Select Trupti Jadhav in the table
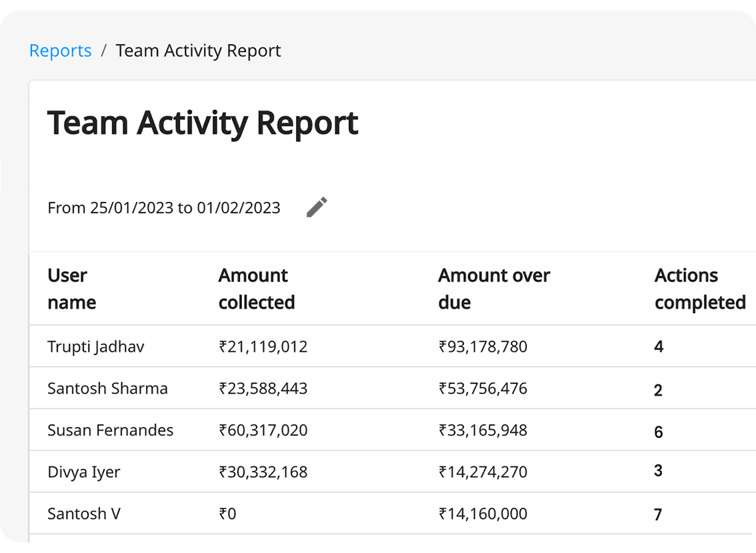756x553 pixels. pos(95,346)
